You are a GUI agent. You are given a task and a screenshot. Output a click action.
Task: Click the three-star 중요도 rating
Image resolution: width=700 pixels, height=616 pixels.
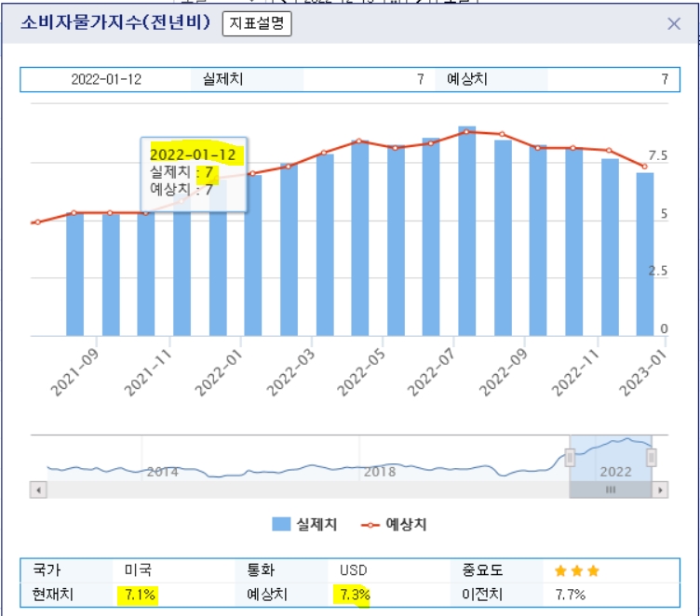click(577, 570)
